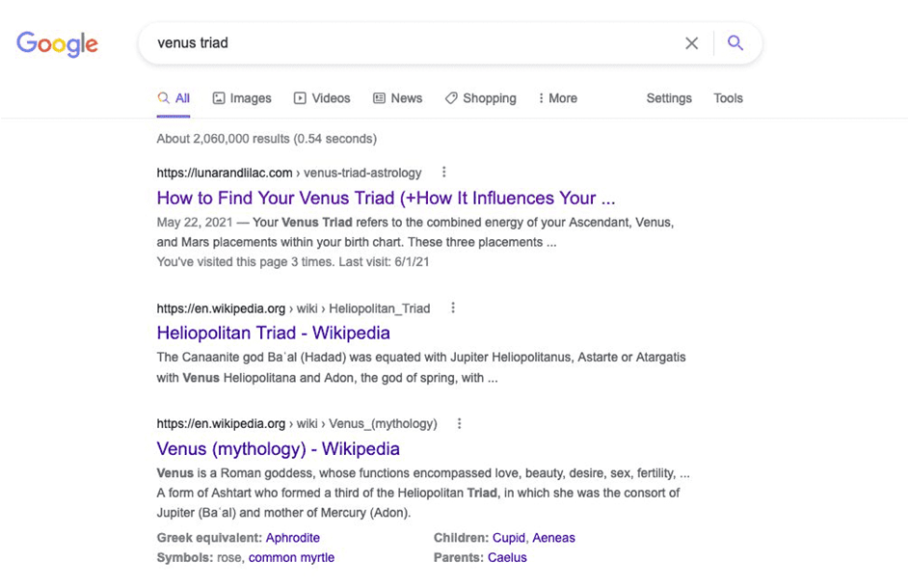
Task: Follow the Aphrodite Greek equivalent link
Action: coord(292,538)
